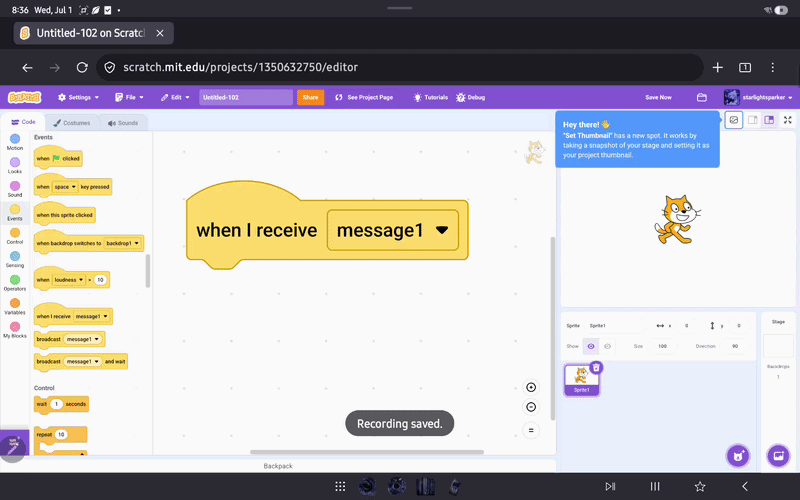Open the Edit dropdown menu
The width and height of the screenshot is (800, 500).
[x=175, y=97]
